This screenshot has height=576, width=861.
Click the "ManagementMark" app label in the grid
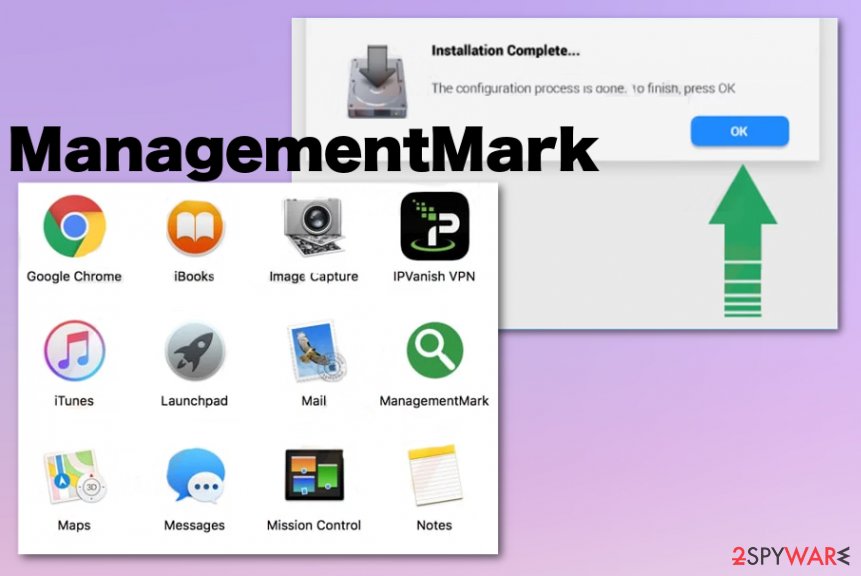(x=434, y=401)
